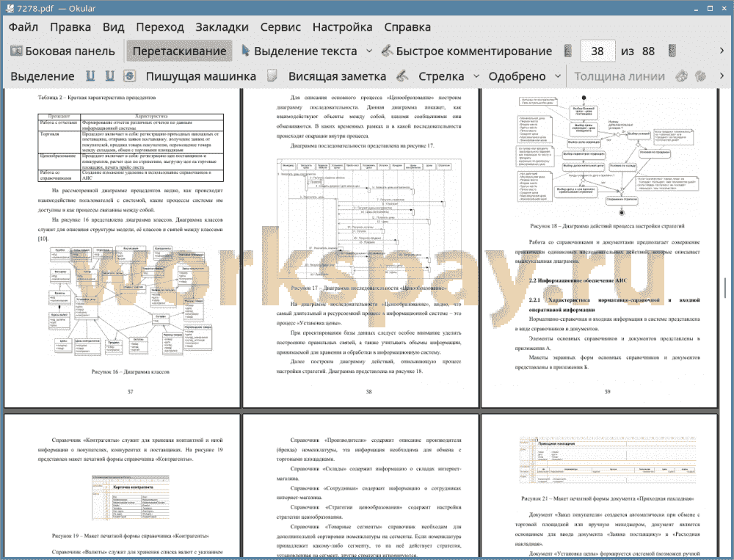Click the Okular app icon in the title bar
The width and height of the screenshot is (734, 560).
[10, 8]
